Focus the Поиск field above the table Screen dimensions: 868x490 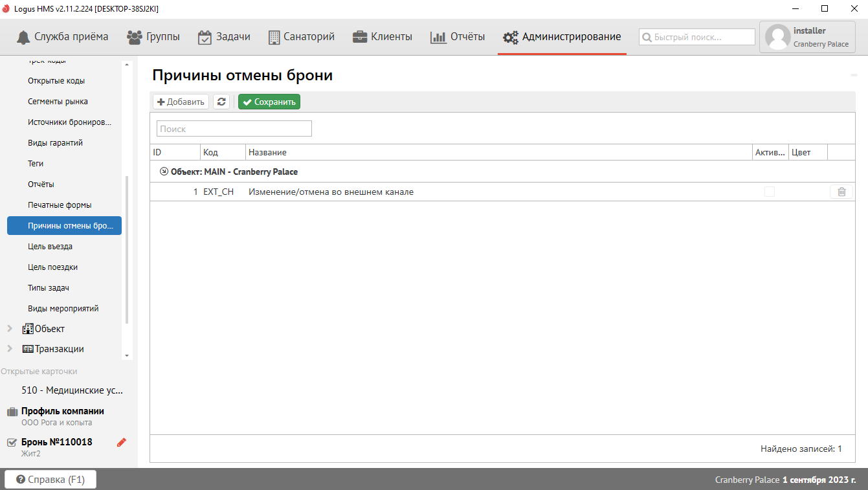click(x=234, y=129)
